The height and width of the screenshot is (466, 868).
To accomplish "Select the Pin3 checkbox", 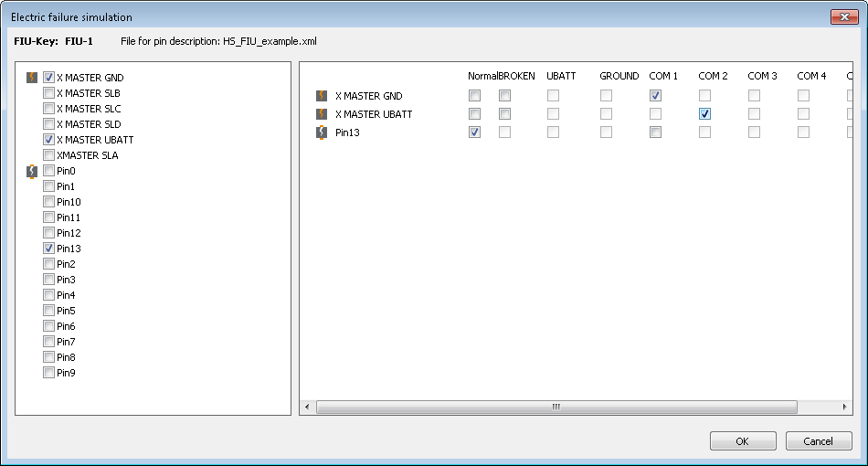I will (x=48, y=279).
